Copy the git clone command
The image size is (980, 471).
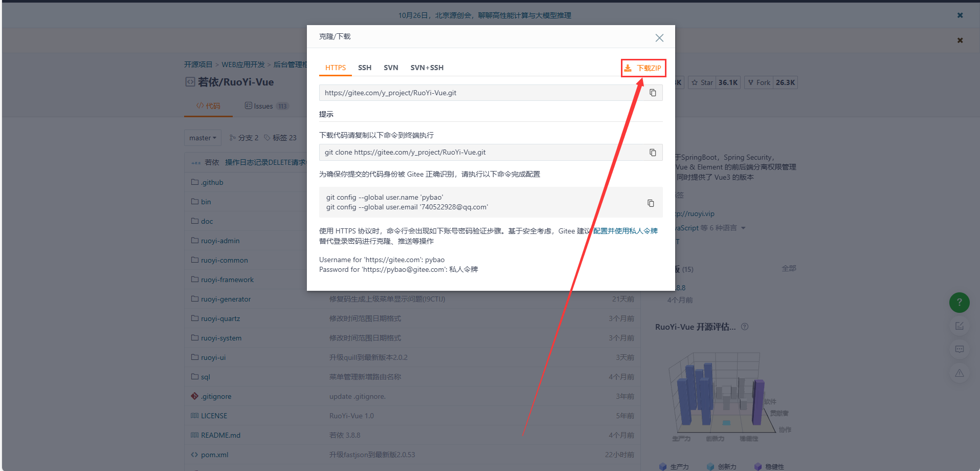653,153
